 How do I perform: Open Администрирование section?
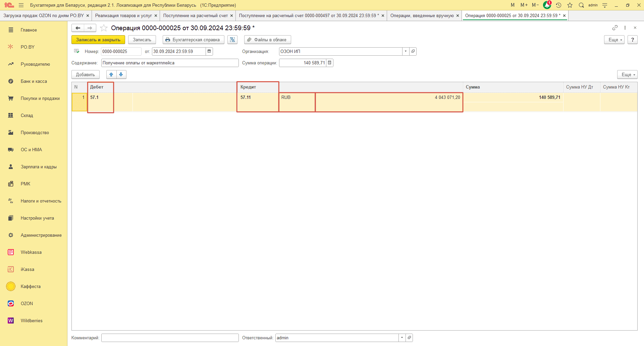coord(41,235)
